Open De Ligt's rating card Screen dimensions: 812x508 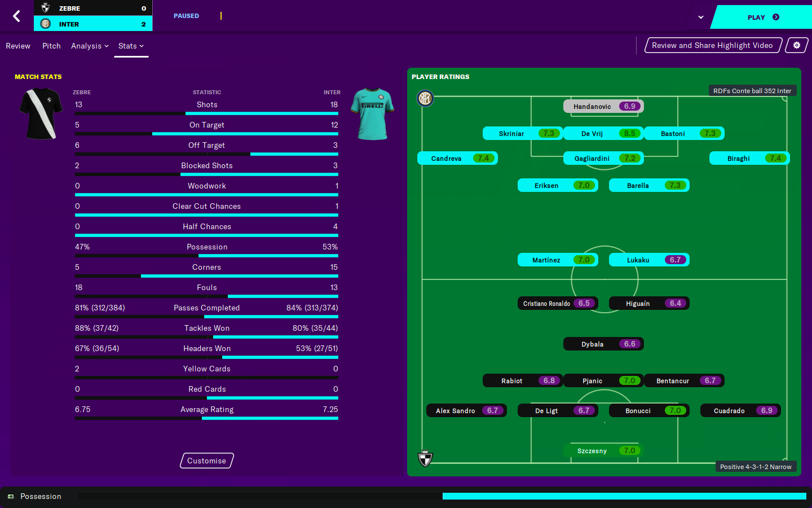[558, 410]
